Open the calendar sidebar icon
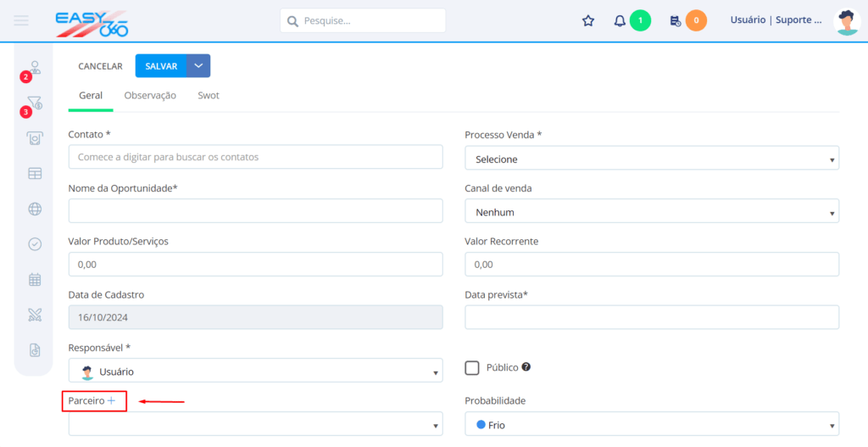The height and width of the screenshot is (447, 868). [35, 280]
